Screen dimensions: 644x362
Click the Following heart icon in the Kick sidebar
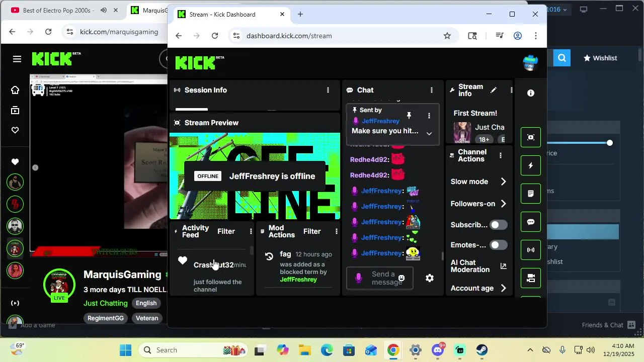coord(15,162)
